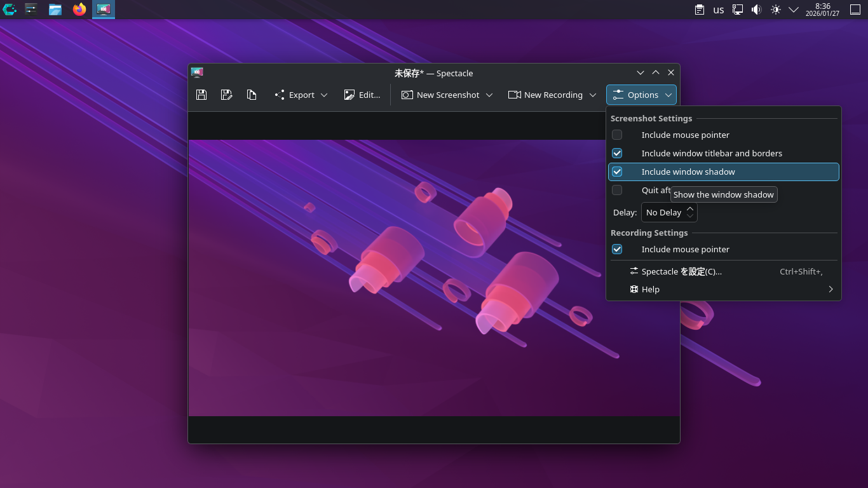Enable Include mouse pointer under Screenshot Settings
The width and height of the screenshot is (868, 488).
coord(617,135)
